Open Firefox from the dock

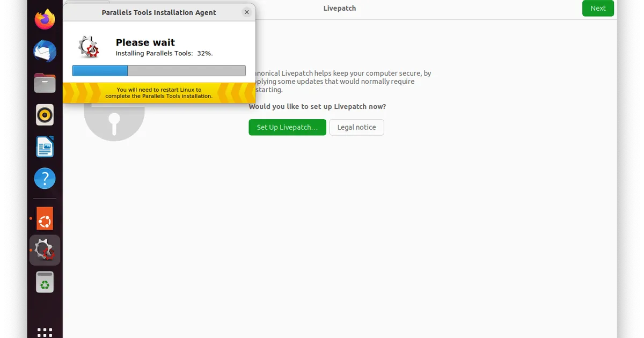45,20
